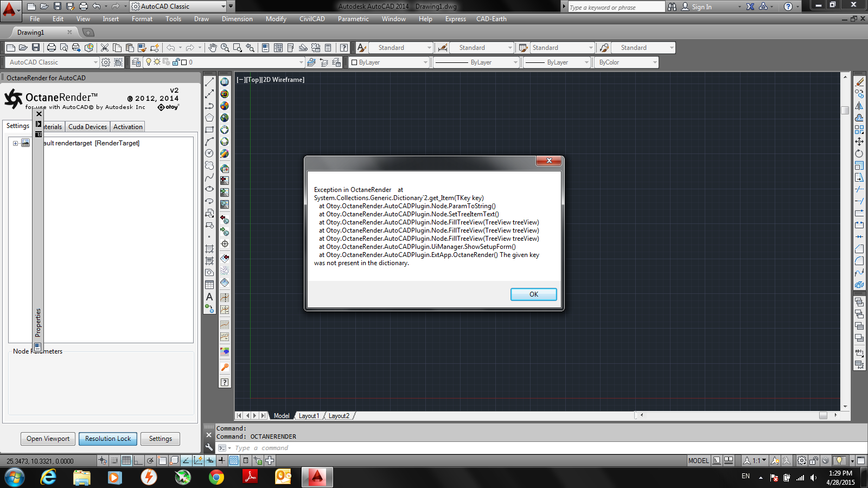Click the Multileader Style icon
868x488 pixels.
604,48
